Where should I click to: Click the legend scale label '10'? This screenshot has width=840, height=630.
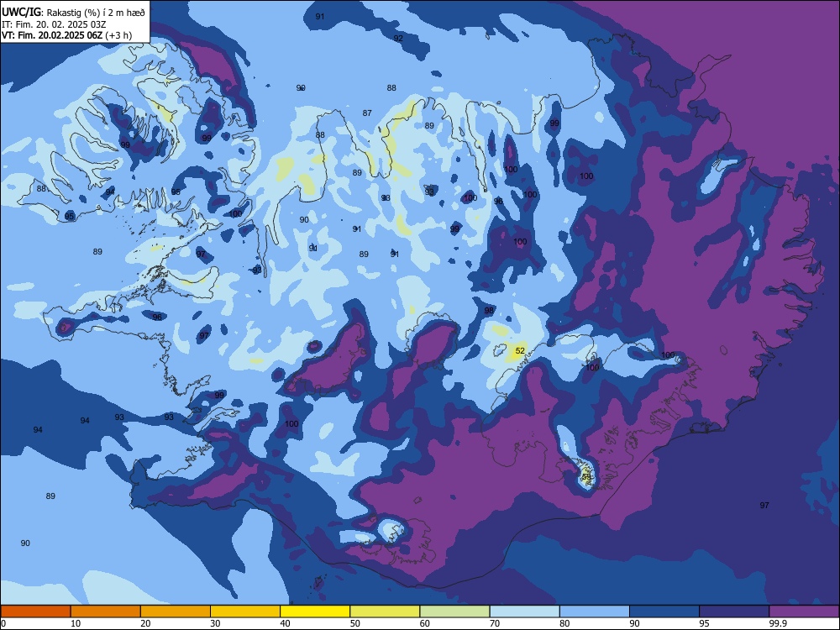tap(76, 623)
